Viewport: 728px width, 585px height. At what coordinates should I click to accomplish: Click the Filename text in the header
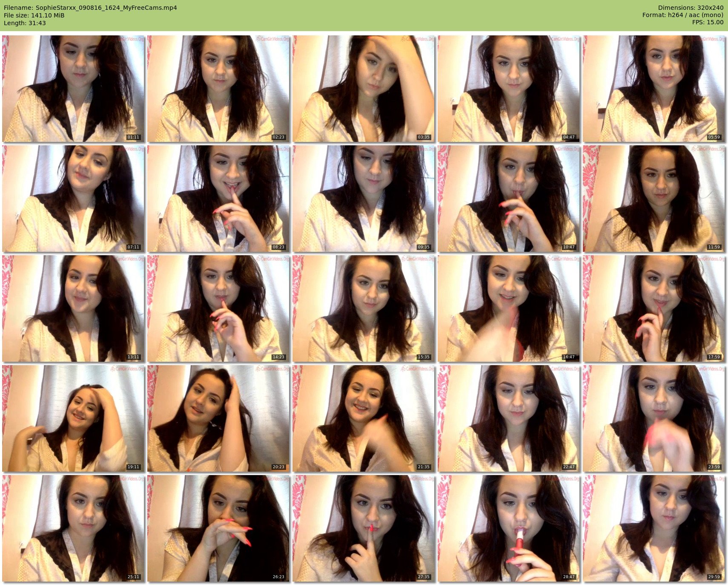coord(90,8)
